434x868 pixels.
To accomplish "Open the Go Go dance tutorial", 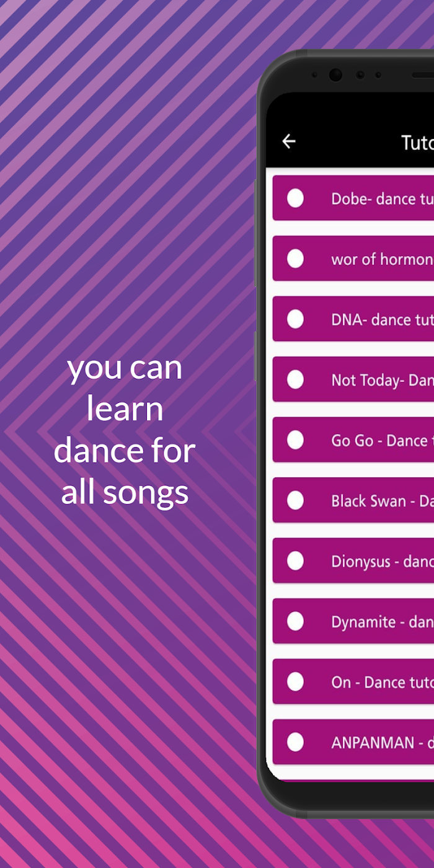I will [x=353, y=440].
